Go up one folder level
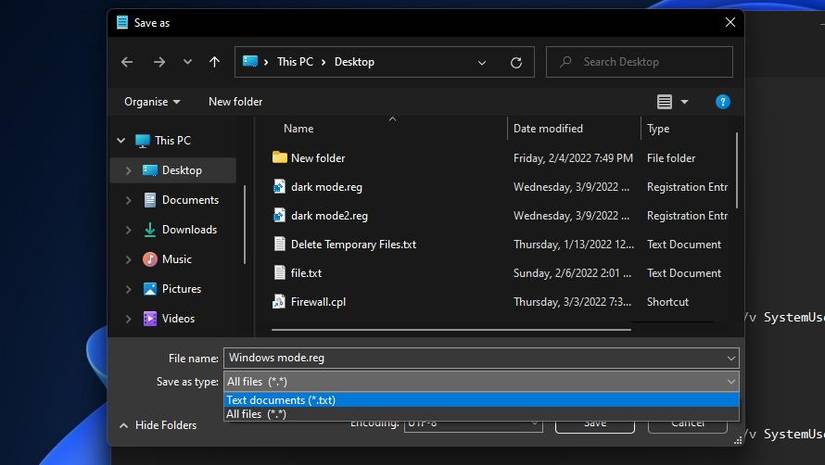 tap(214, 62)
